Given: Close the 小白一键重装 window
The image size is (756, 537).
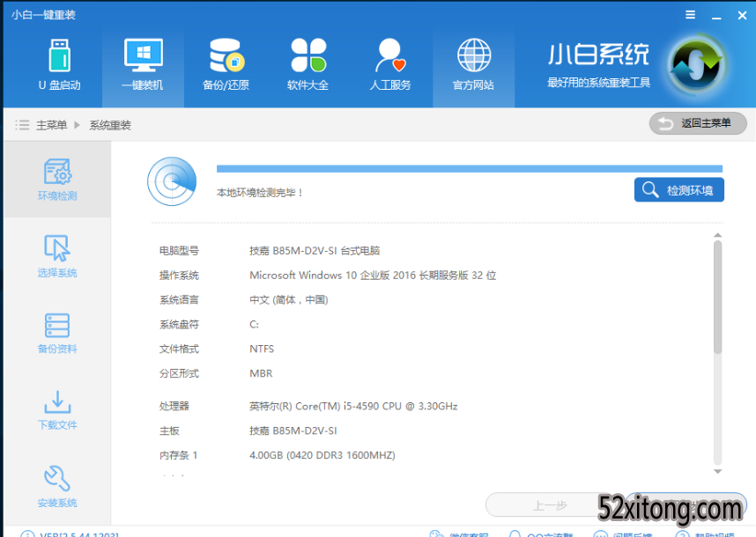Looking at the screenshot, I should coord(743,16).
